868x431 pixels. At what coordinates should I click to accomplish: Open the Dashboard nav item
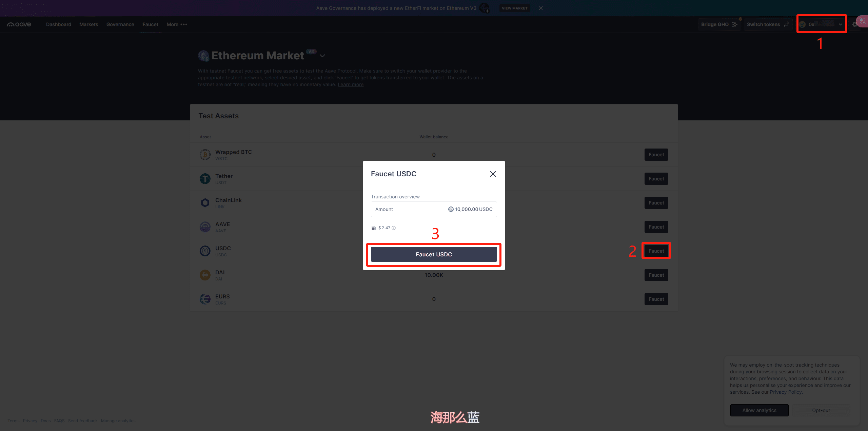click(59, 24)
